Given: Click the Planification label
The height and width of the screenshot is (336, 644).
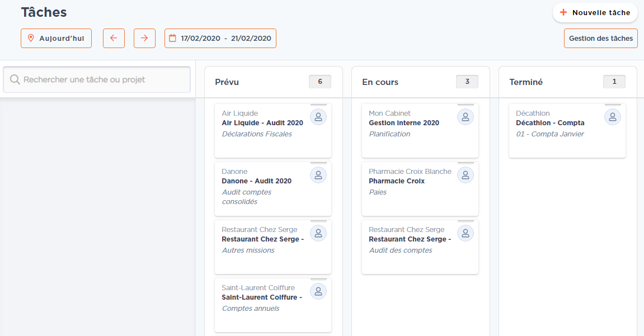Looking at the screenshot, I should point(389,134).
